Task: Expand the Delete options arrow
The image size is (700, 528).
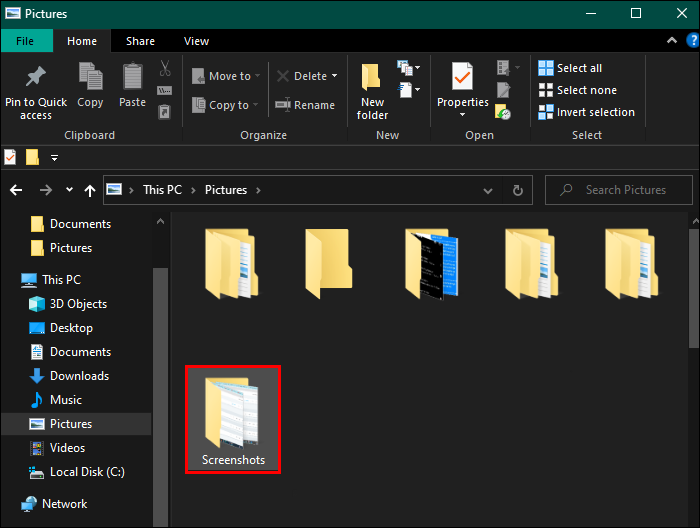Action: 334,76
